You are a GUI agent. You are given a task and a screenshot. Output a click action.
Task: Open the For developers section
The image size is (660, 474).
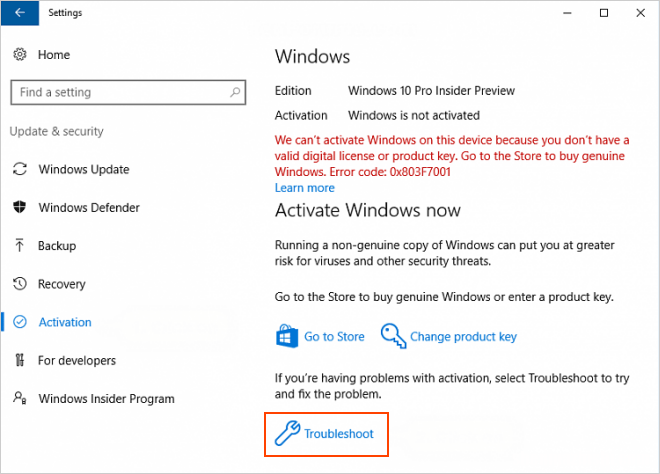pos(77,360)
